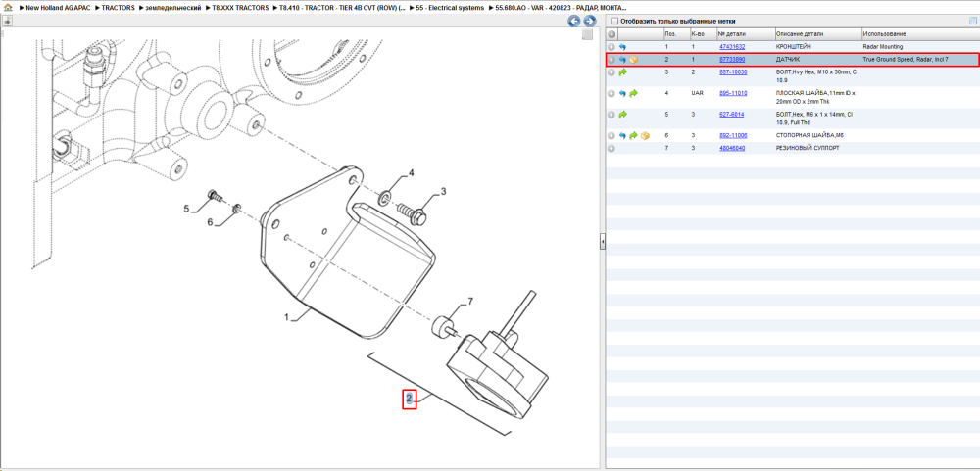The height and width of the screenshot is (471, 980).
Task: Click 'СТОПОРНАЯ ШАЙБА,M6' description text
Action: click(x=809, y=135)
